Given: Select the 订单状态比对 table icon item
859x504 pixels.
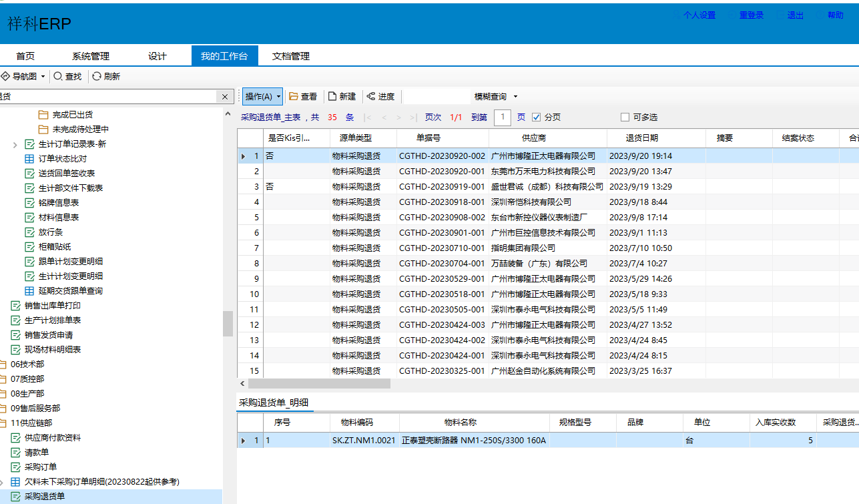Looking at the screenshot, I should click(x=29, y=159).
